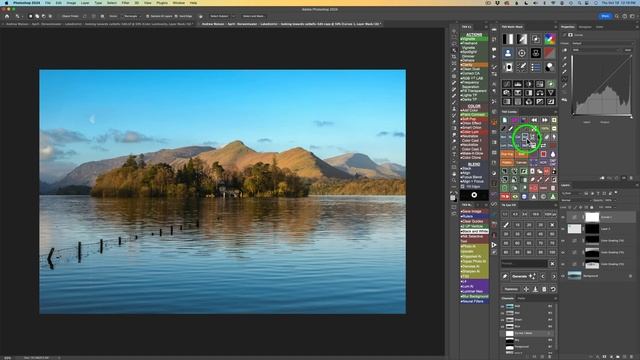Open the Apple menu
This screenshot has width=640, height=360.
(x=7, y=2)
